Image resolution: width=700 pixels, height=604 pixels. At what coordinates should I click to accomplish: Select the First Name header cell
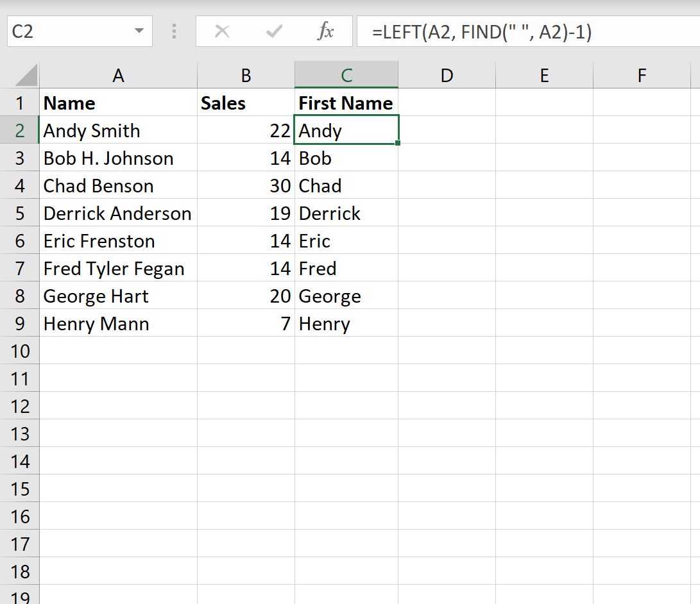tap(345, 103)
